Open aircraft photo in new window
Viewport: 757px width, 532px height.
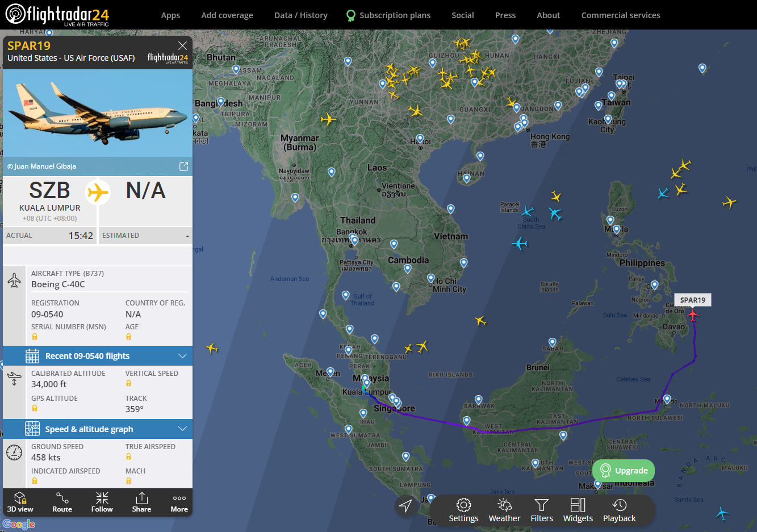[x=183, y=166]
